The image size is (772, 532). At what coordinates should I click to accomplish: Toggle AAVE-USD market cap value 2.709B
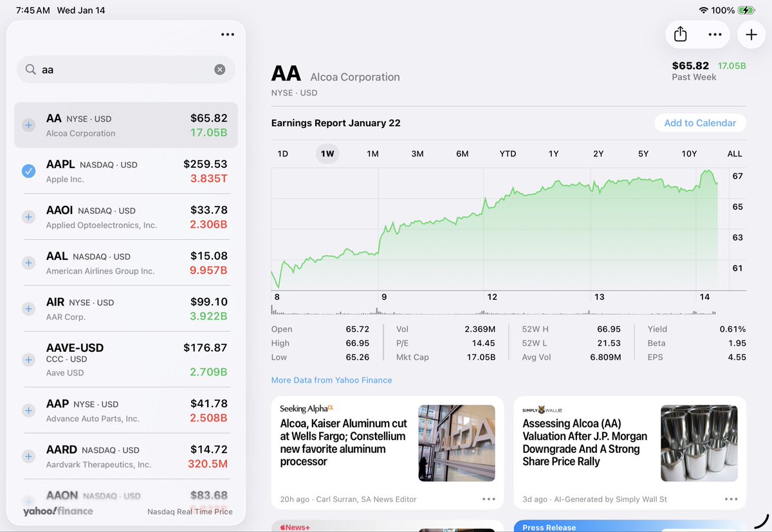tap(208, 372)
